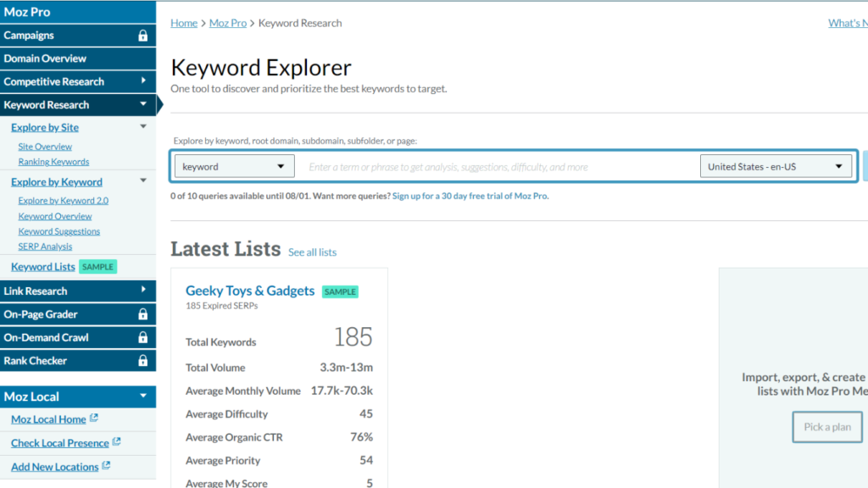Click the On-Demand Crawl lock icon

click(142, 337)
